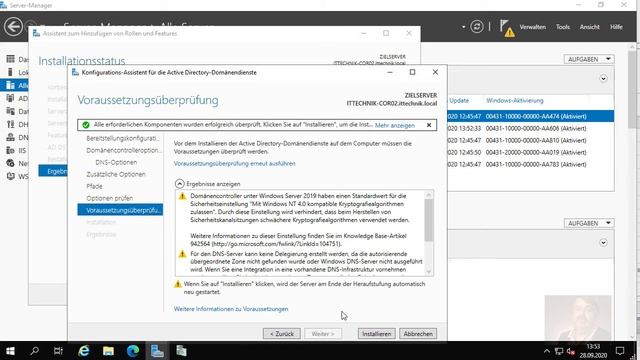Select the Voraussetzungsüberprüfung step

pyautogui.click(x=120, y=210)
